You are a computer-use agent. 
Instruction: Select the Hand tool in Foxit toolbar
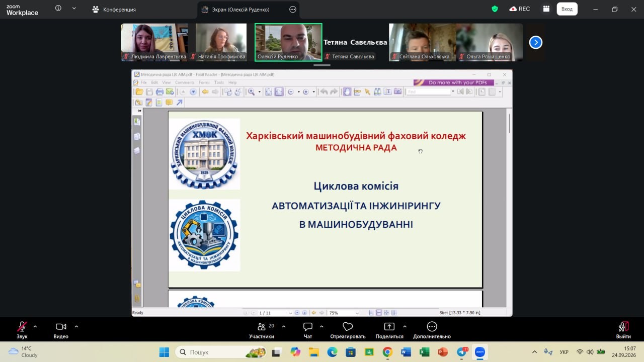pyautogui.click(x=347, y=92)
